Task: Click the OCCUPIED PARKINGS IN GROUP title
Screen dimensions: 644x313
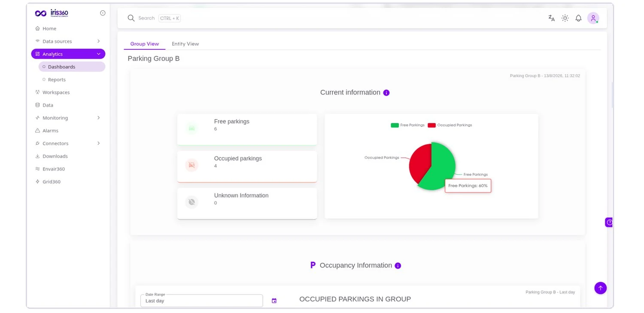Action: point(355,299)
